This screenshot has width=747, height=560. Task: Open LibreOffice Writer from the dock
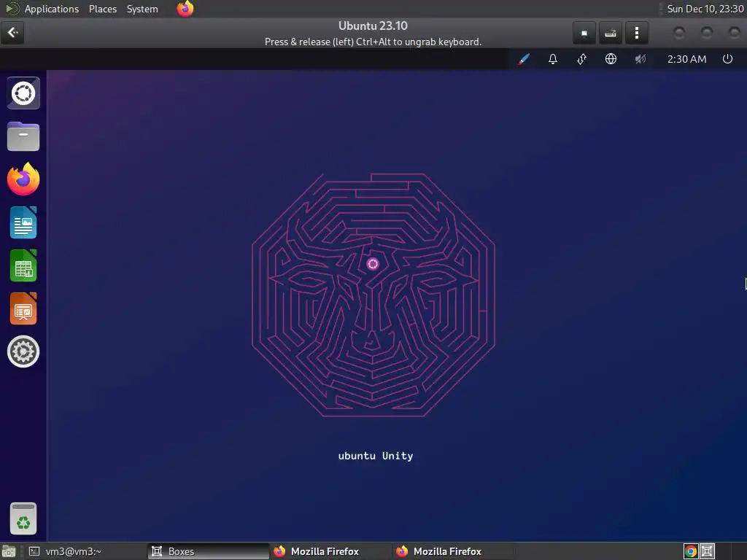tap(23, 222)
